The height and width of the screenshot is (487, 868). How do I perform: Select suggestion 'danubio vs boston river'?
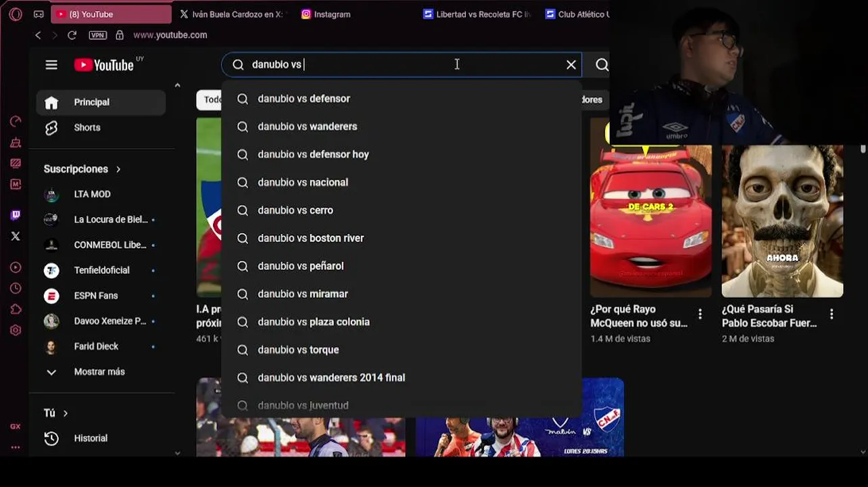click(402, 238)
